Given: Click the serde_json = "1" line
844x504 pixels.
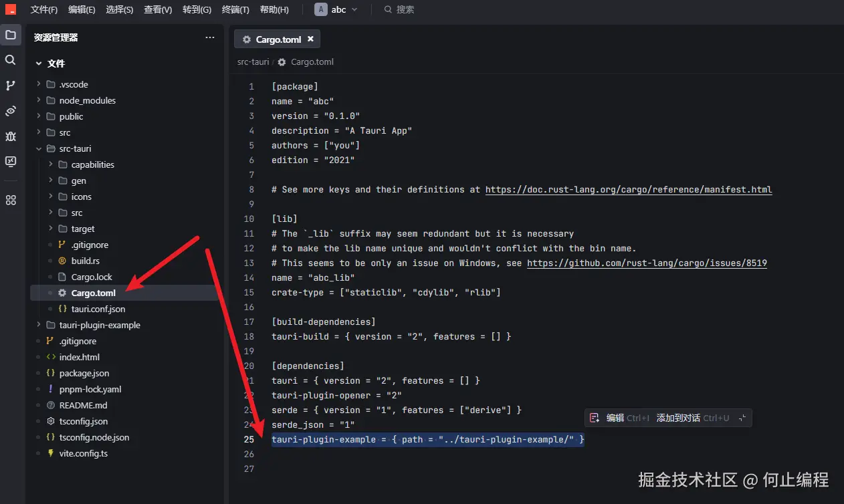Looking at the screenshot, I should coord(313,424).
